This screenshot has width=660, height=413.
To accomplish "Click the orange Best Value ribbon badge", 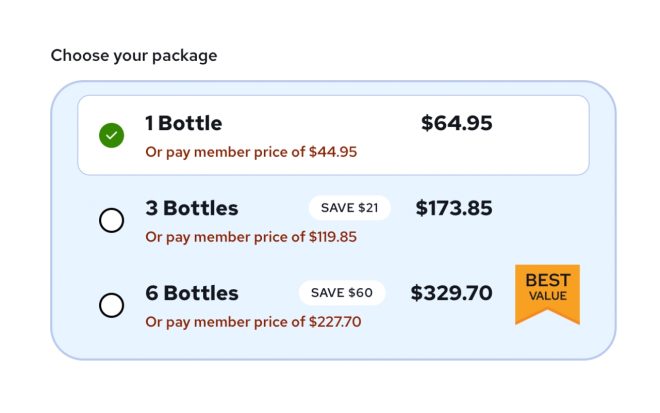I will coord(548,294).
